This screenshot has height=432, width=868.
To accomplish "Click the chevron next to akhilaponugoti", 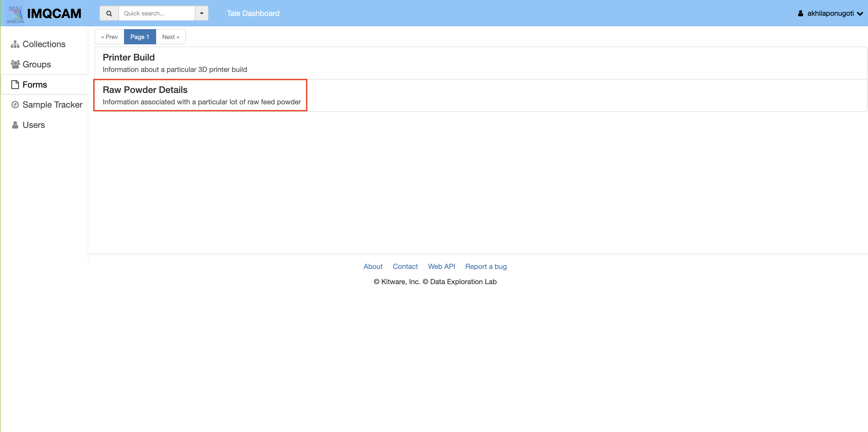I will click(x=860, y=14).
